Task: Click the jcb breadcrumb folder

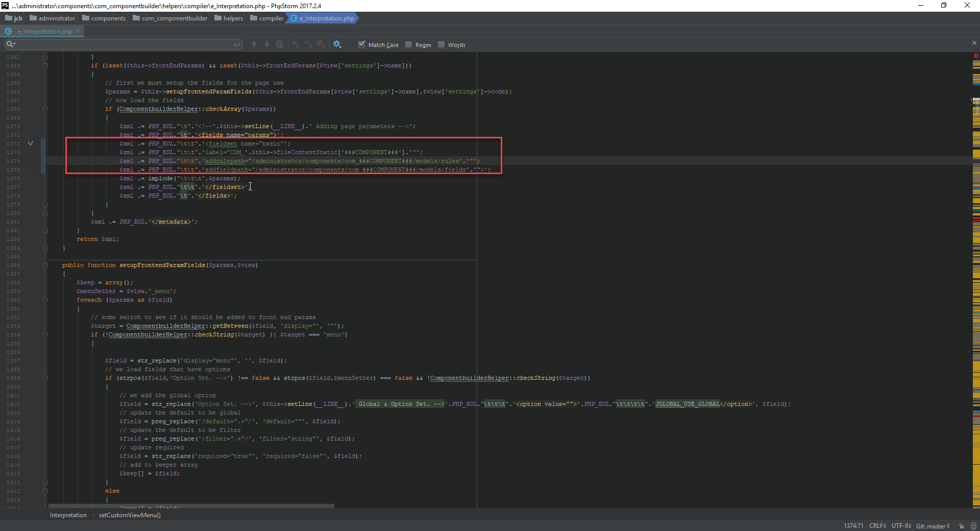Action: (x=14, y=18)
